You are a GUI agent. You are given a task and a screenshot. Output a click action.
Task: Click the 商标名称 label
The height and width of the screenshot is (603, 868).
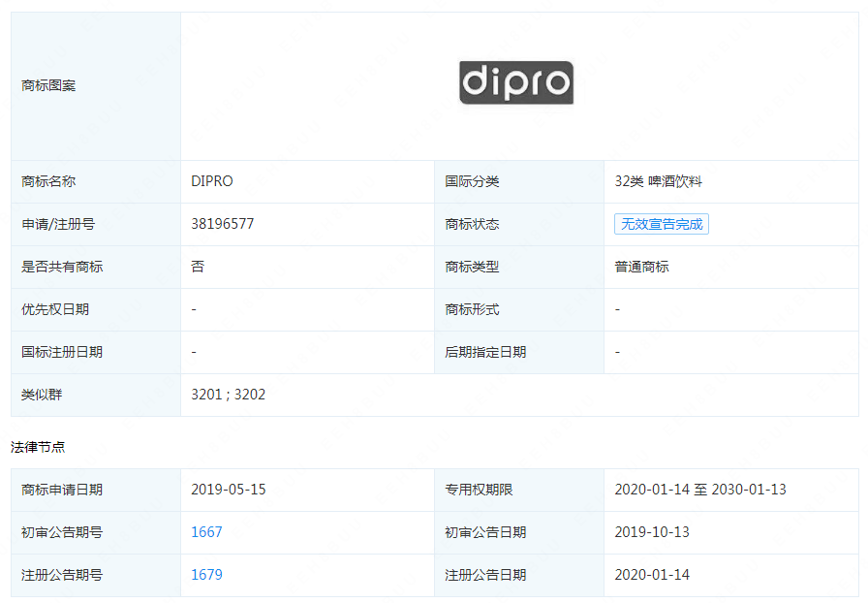[48, 181]
